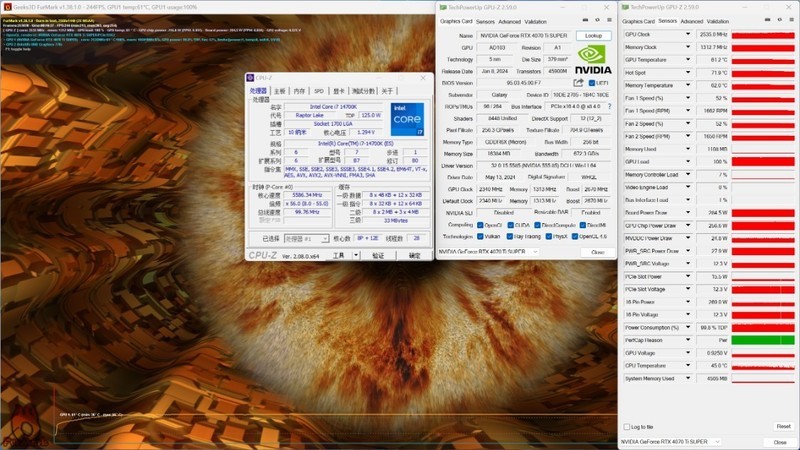Click the 确定 button in CPU-Z

point(415,255)
